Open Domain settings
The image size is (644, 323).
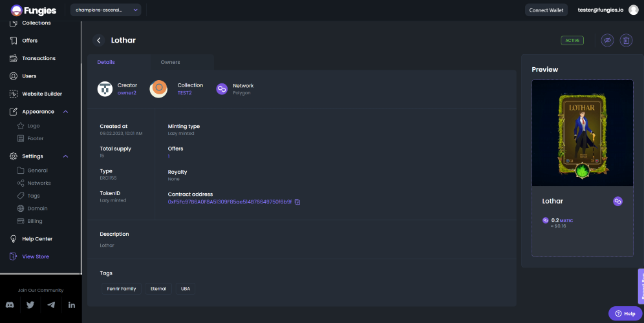(x=38, y=209)
